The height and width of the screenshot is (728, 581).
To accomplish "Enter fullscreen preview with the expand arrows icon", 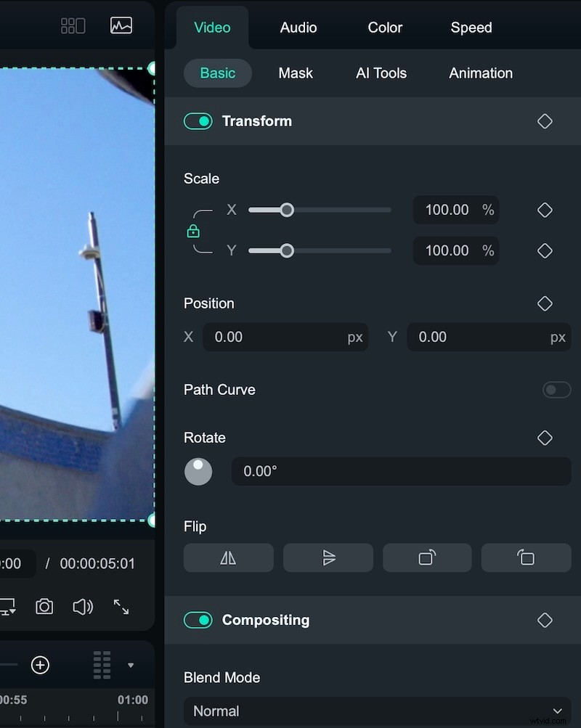I will pyautogui.click(x=121, y=608).
